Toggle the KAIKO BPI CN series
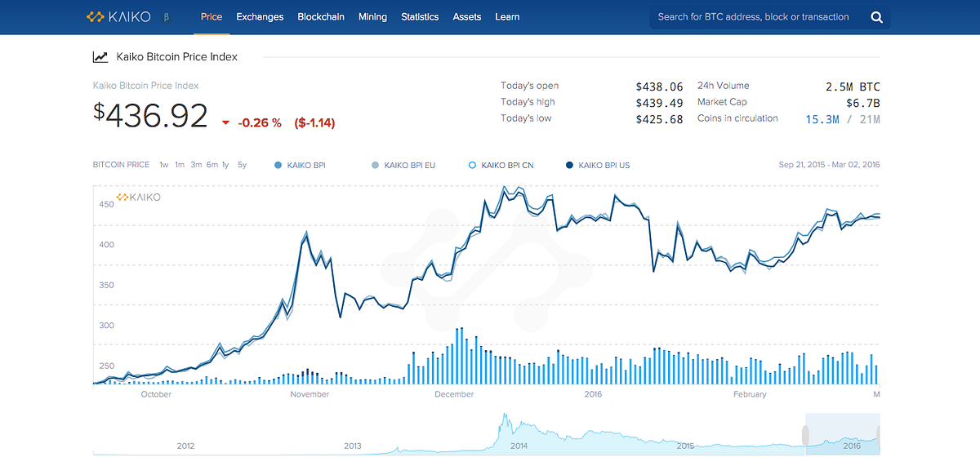Image resolution: width=980 pixels, height=475 pixels. pos(501,165)
